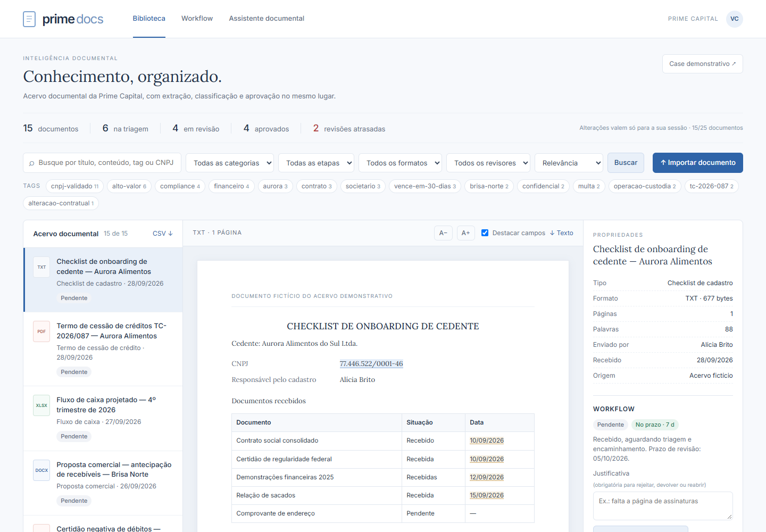Filter by the vence-em-30-dias tag
The width and height of the screenshot is (766, 532).
tap(425, 186)
